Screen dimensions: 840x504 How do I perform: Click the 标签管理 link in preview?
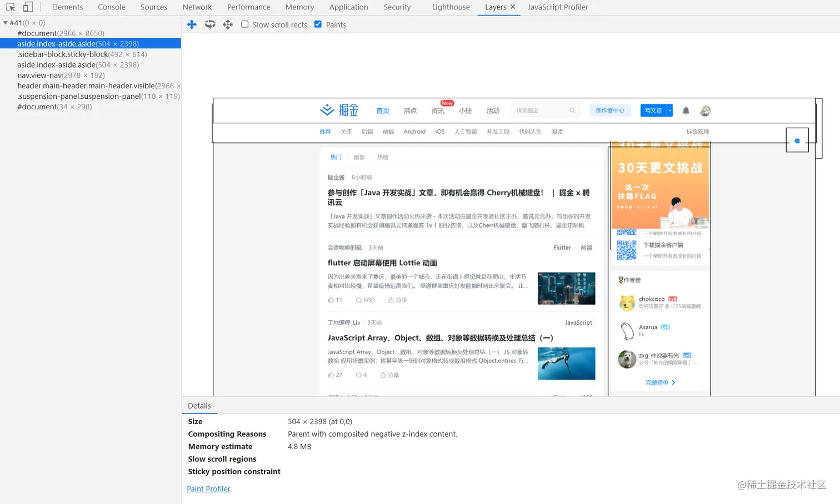698,132
